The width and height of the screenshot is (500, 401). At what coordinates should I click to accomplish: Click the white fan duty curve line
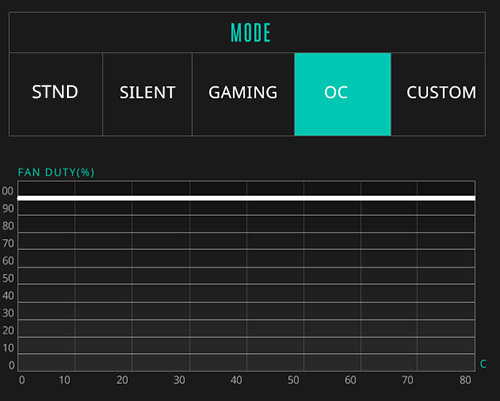(246, 198)
